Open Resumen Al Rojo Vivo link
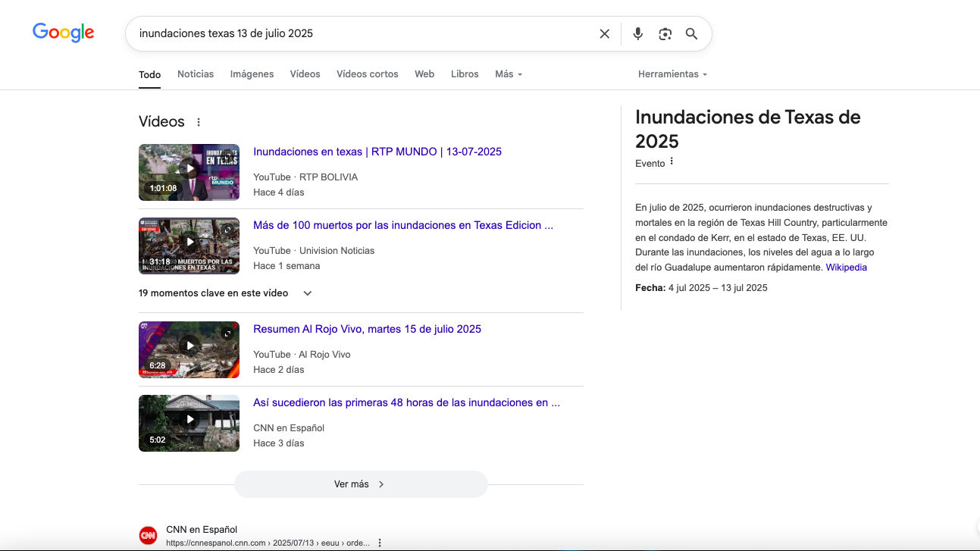Image resolution: width=980 pixels, height=551 pixels. pos(367,329)
